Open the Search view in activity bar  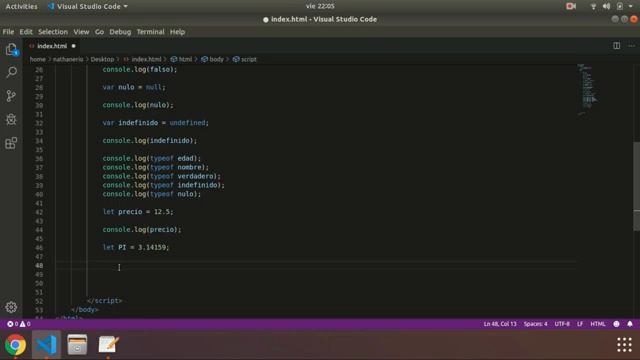[11, 72]
